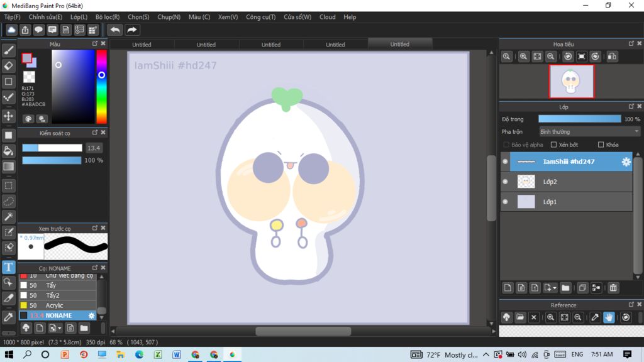The width and height of the screenshot is (644, 362).
Task: Open the gear settings of the IamShiii #hd247 layer
Action: click(626, 162)
